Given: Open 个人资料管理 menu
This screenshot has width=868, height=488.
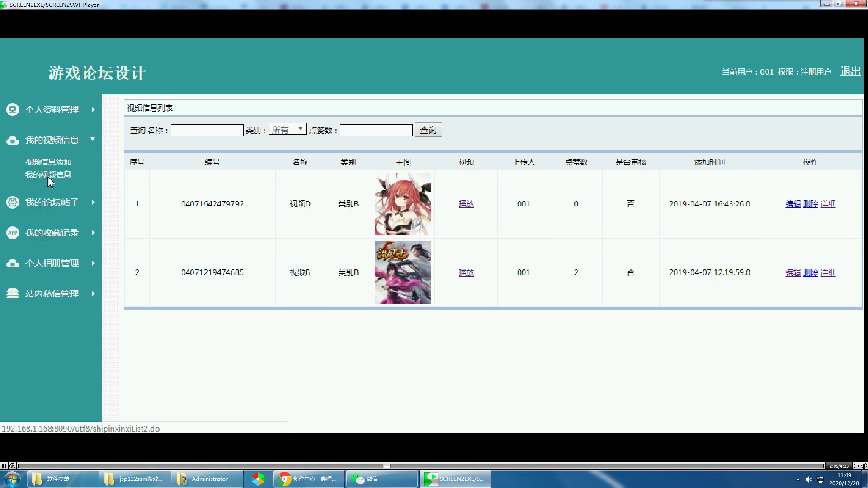Looking at the screenshot, I should [x=52, y=109].
